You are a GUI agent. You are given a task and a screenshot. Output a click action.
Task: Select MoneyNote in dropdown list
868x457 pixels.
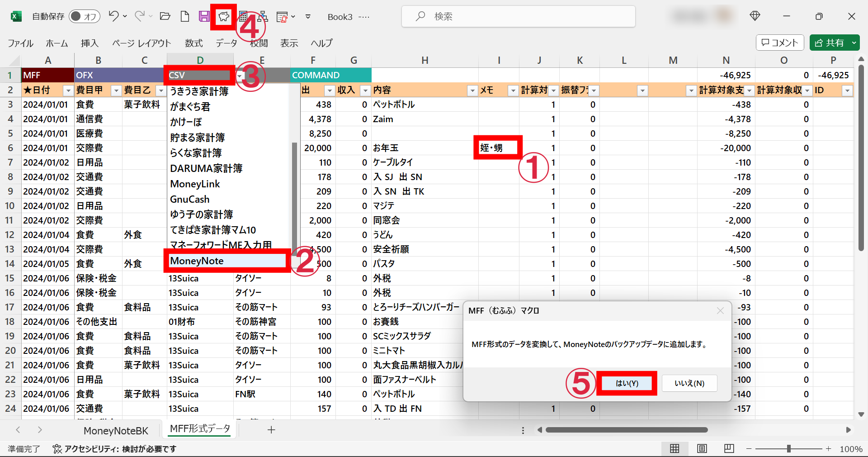pos(227,261)
